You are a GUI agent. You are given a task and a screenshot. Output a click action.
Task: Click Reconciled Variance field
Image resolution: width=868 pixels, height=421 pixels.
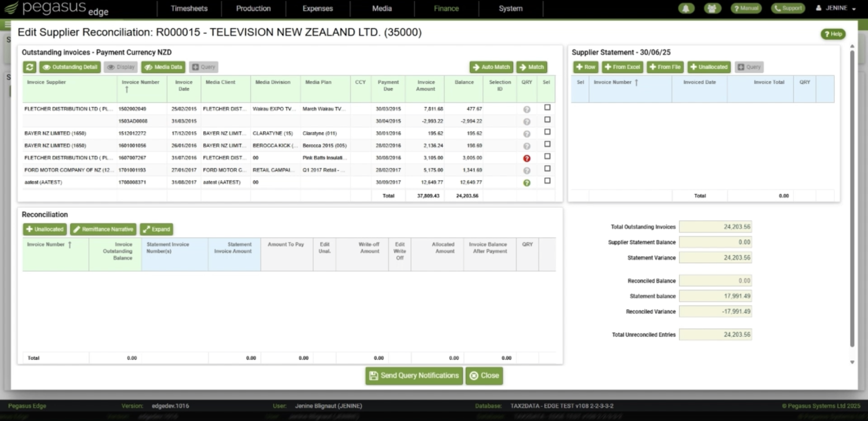(x=715, y=311)
